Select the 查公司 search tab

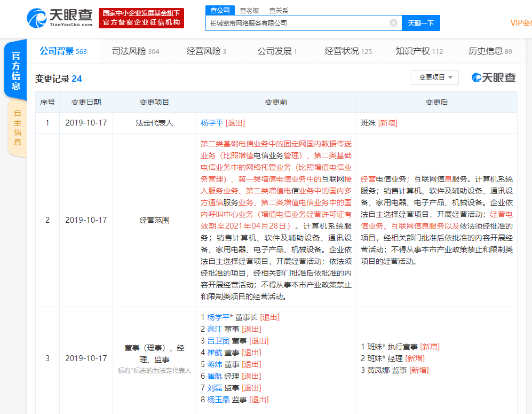(220, 10)
